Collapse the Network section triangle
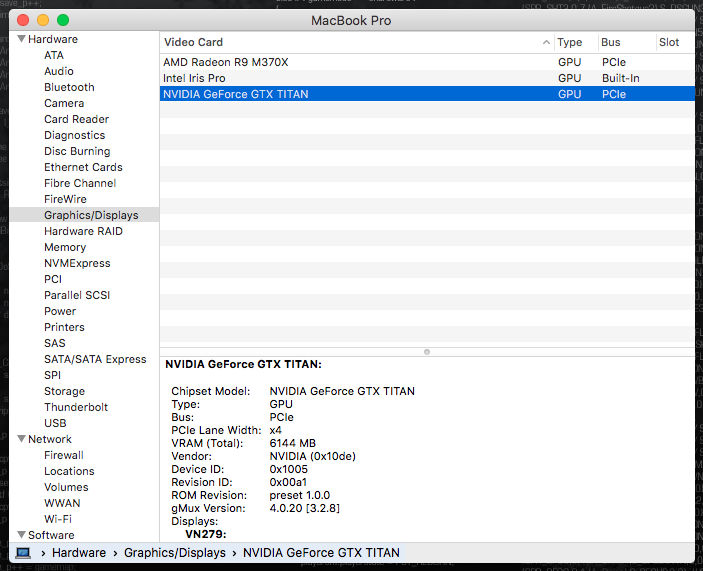 point(21,439)
